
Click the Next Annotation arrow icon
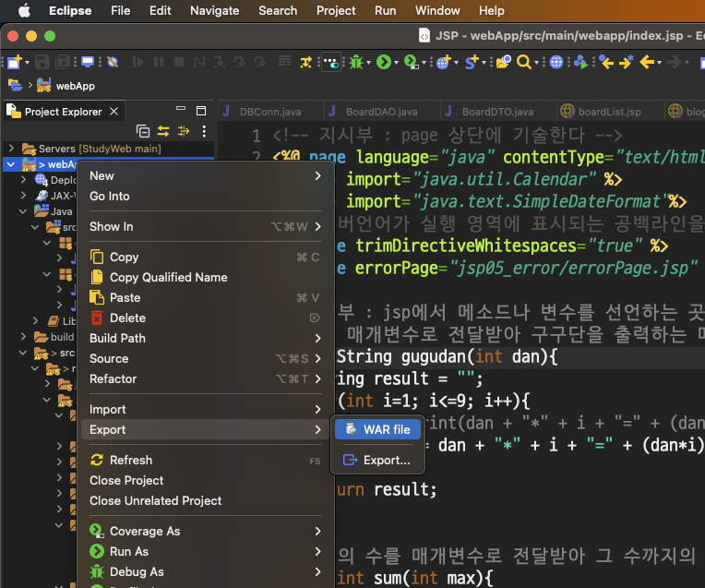626,62
